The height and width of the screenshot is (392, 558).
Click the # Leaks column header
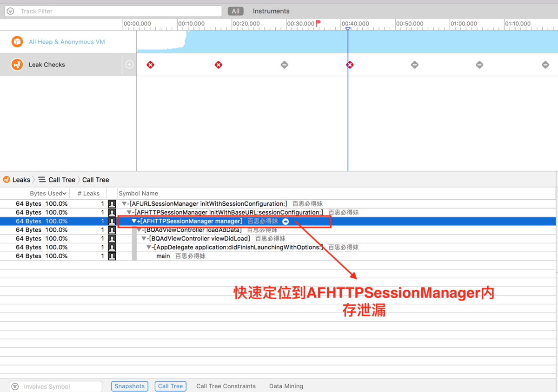click(88, 193)
